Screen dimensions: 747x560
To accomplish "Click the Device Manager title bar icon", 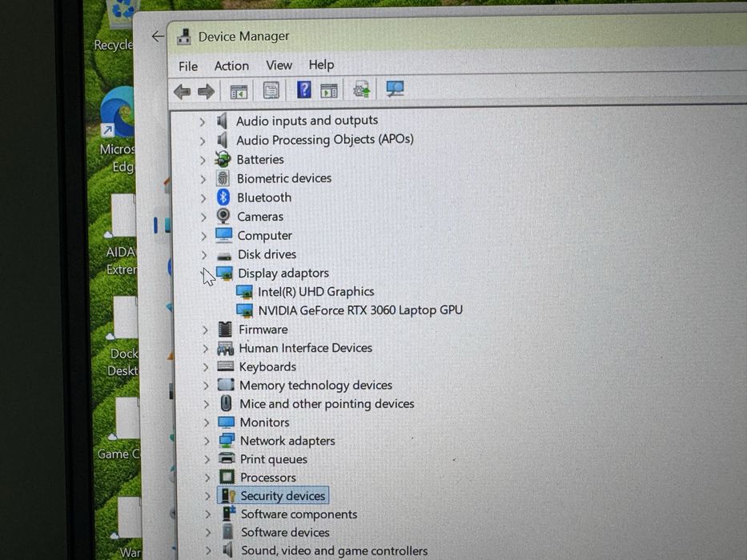I will pyautogui.click(x=184, y=37).
